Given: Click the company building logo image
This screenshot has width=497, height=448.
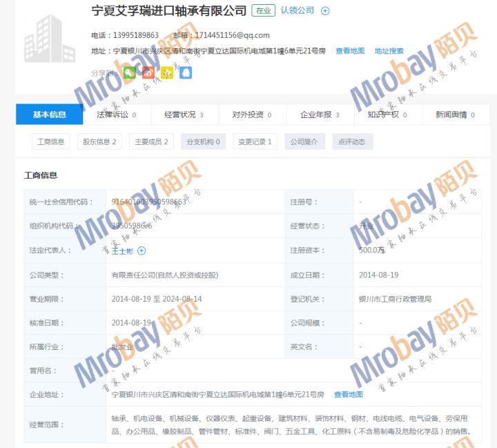Looking at the screenshot, I should [49, 36].
